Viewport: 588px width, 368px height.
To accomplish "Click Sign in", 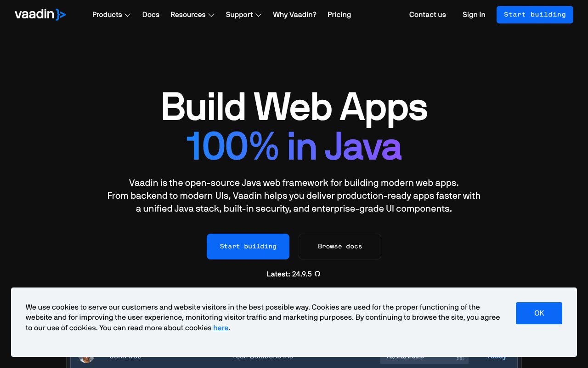I will coord(474,15).
